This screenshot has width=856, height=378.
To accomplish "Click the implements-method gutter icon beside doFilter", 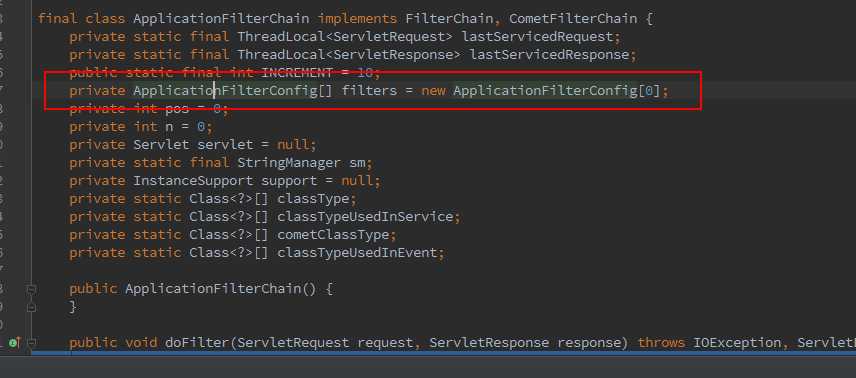I will (x=14, y=343).
